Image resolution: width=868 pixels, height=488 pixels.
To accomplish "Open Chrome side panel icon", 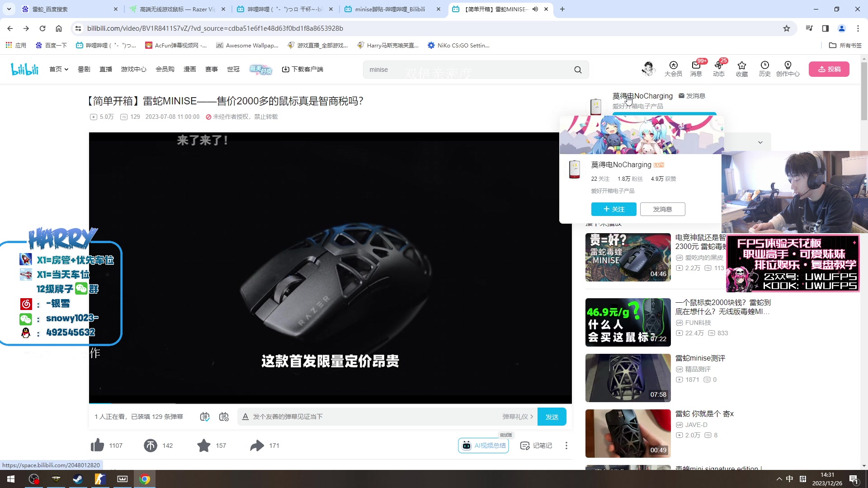I will coord(826,28).
